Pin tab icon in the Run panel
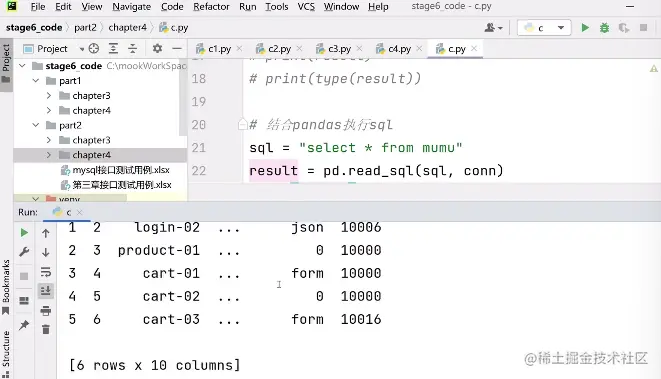Viewport: 661px width, 379px height. [24, 325]
